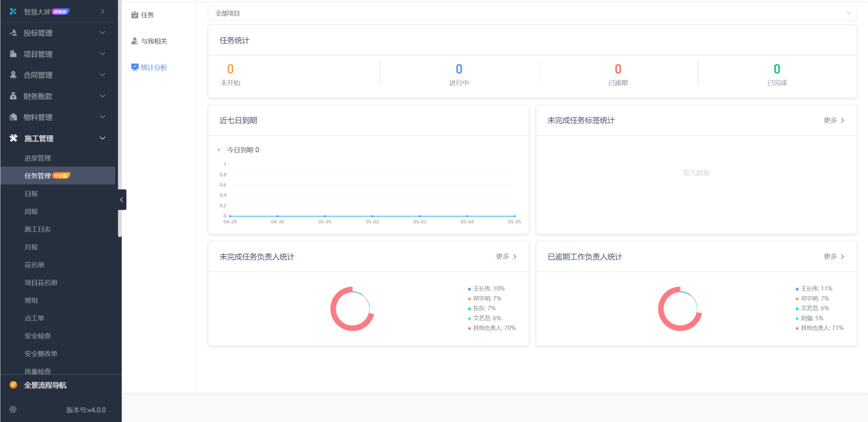This screenshot has height=422, width=868.
Task: Hide 其他负责人 via pie chart legend
Action: pos(492,327)
